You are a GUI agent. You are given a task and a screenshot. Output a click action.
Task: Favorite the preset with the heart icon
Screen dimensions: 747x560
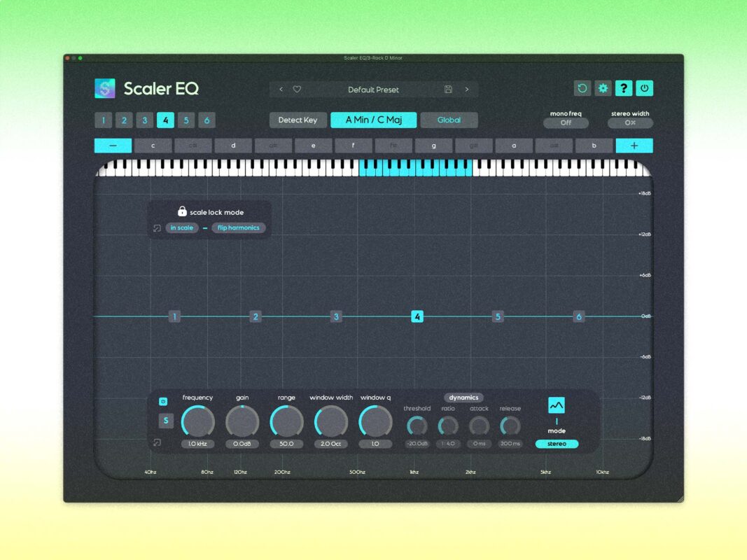(297, 90)
